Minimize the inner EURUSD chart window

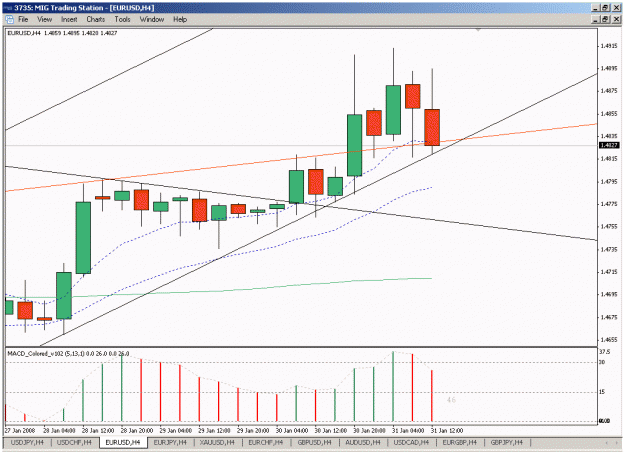tap(596, 19)
